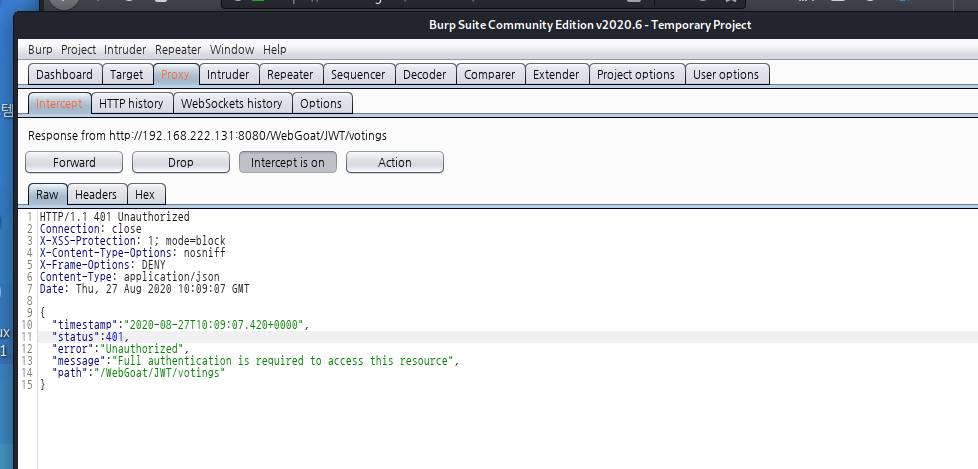Click the "message" JSON line
978x469 pixels.
(x=256, y=360)
